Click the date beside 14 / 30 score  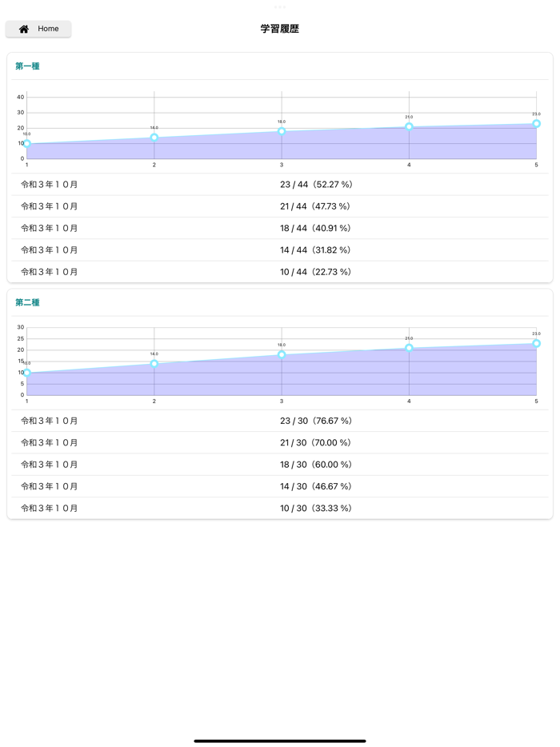[49, 486]
